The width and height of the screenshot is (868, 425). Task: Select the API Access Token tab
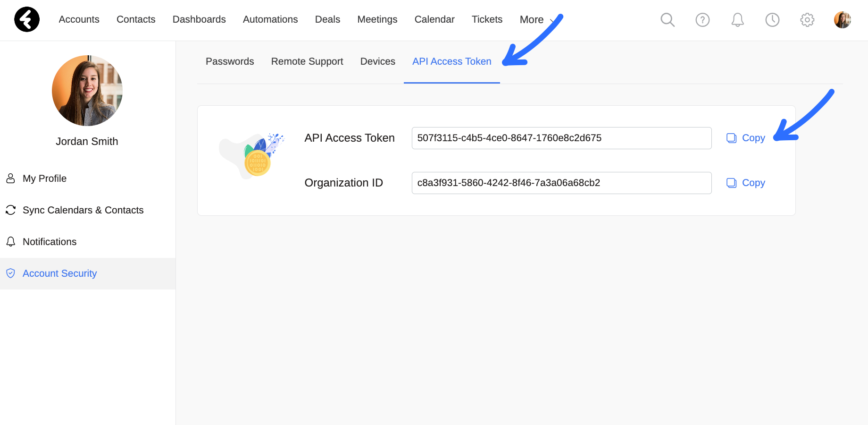pos(452,61)
